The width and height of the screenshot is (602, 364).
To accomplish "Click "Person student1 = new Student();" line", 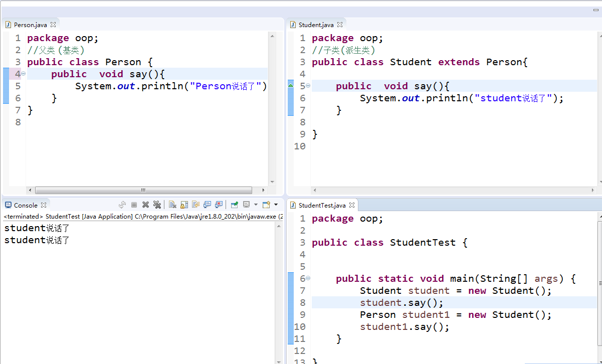I will tap(456, 314).
